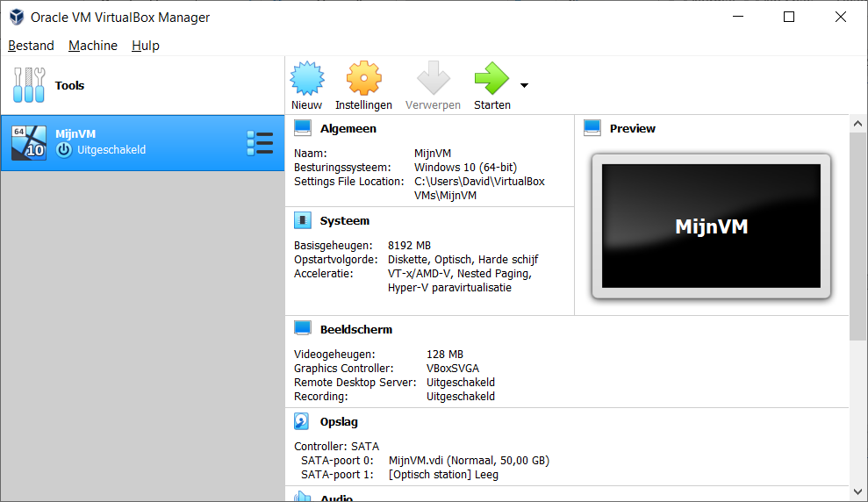Click the scrollbar up arrow
Image resolution: width=868 pixels, height=502 pixels.
(858, 124)
